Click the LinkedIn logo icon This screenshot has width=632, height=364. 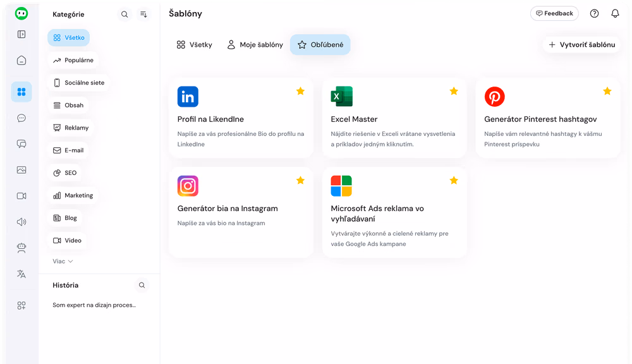click(188, 96)
